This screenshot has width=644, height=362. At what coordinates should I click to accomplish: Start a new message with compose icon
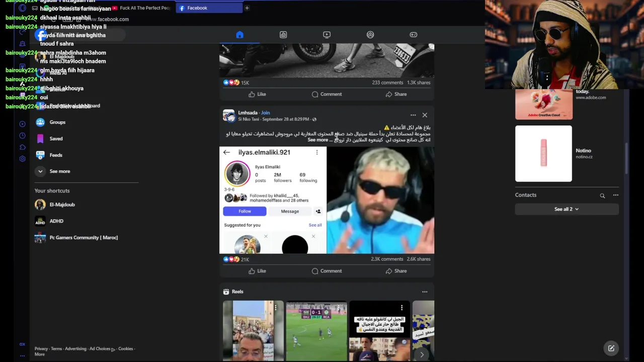click(x=611, y=348)
